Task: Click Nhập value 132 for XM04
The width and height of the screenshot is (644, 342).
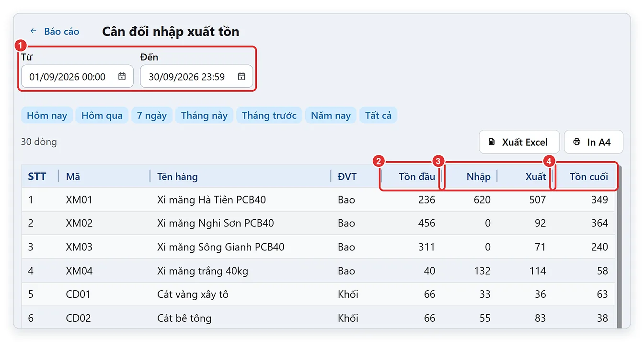Action: pyautogui.click(x=482, y=271)
